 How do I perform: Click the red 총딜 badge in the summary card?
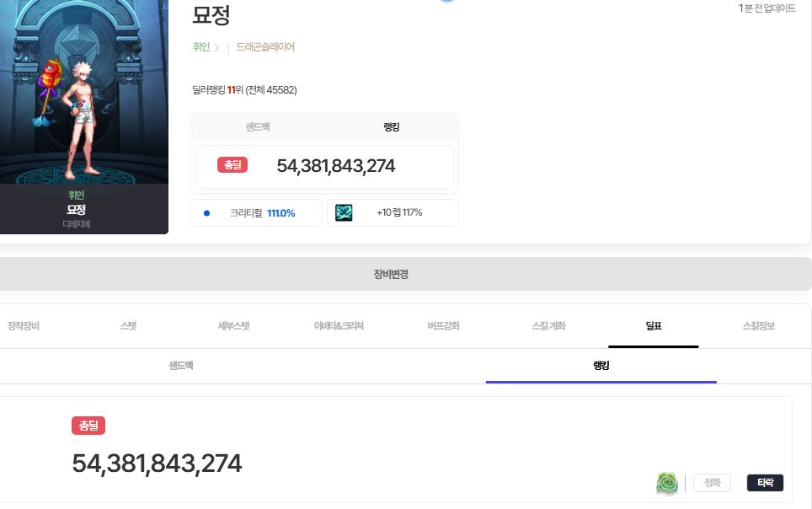click(232, 165)
